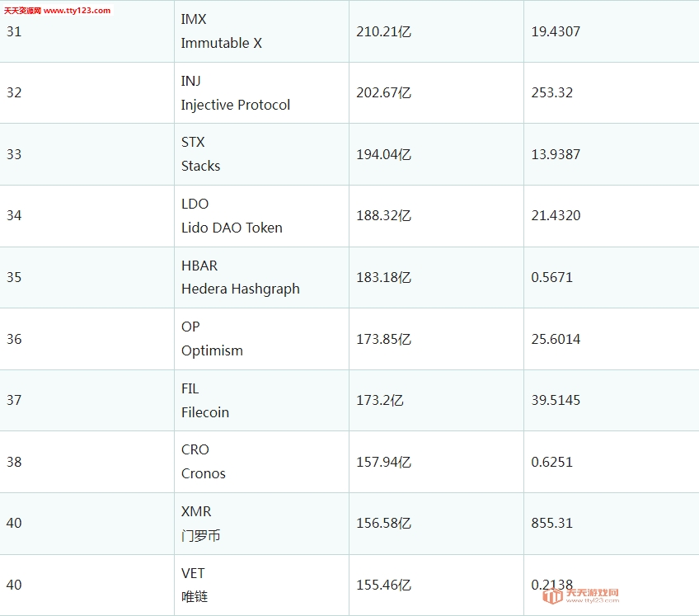699x616 pixels.
Task: Select rank number 32
Action: pyautogui.click(x=14, y=93)
